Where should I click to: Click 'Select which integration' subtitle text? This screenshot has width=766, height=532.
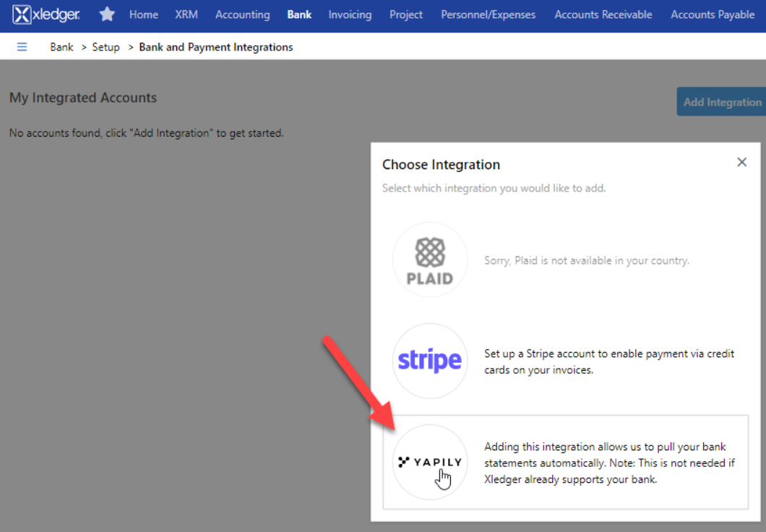(494, 188)
